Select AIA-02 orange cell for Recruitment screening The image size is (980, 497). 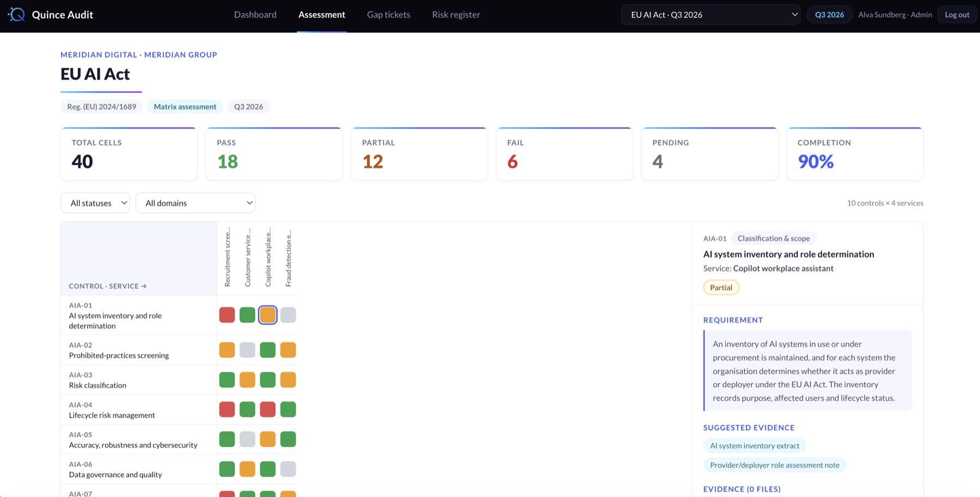(227, 350)
